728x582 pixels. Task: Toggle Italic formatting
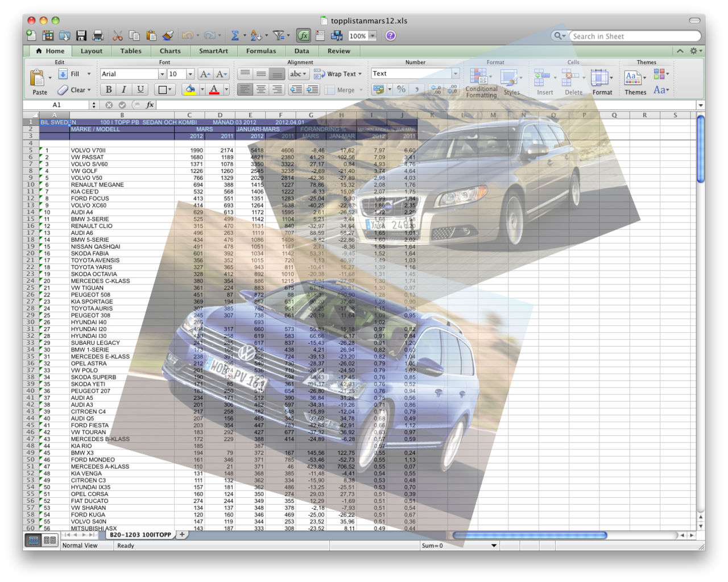[x=123, y=89]
